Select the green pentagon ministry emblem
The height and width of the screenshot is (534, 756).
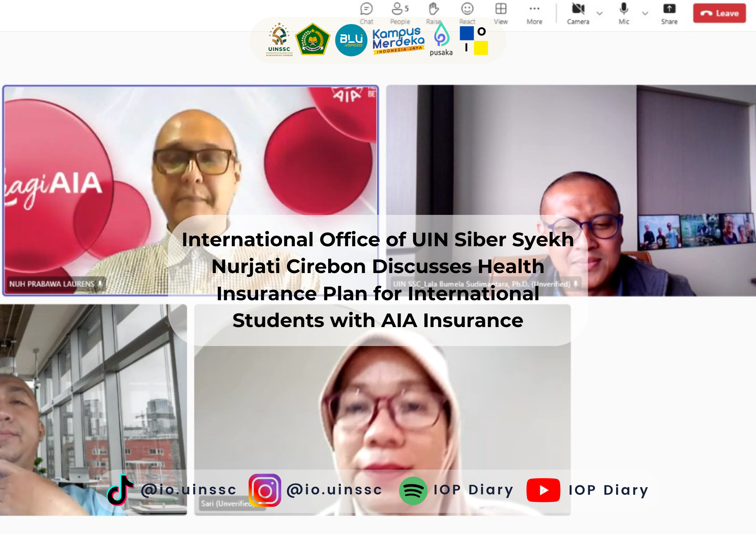coord(313,39)
